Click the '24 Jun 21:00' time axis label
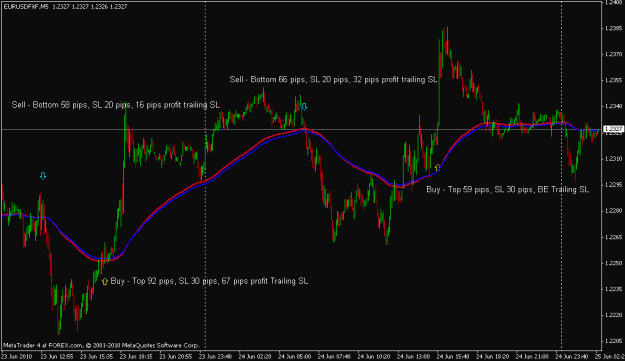The width and height of the screenshot is (625, 361). [x=533, y=356]
